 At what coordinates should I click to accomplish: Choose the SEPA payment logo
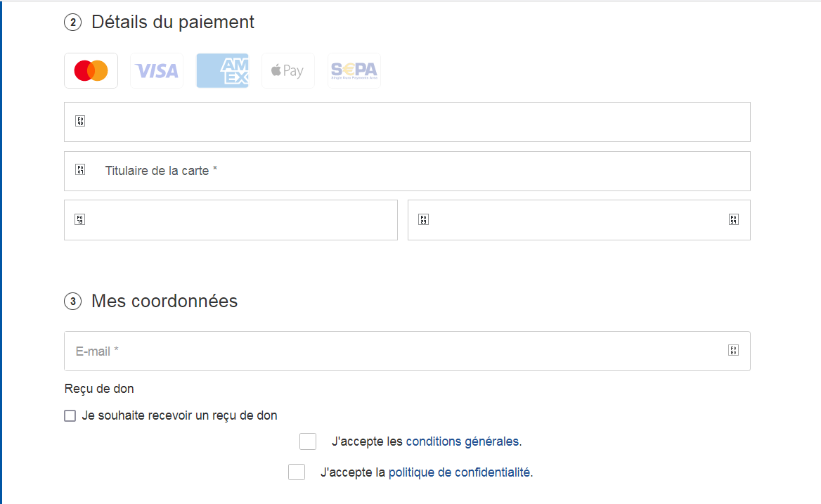click(x=354, y=71)
